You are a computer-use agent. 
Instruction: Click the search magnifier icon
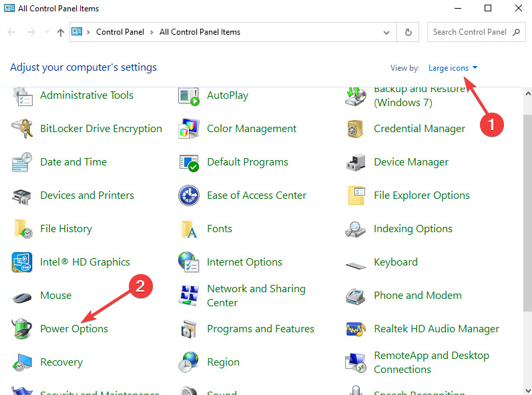pyautogui.click(x=517, y=32)
